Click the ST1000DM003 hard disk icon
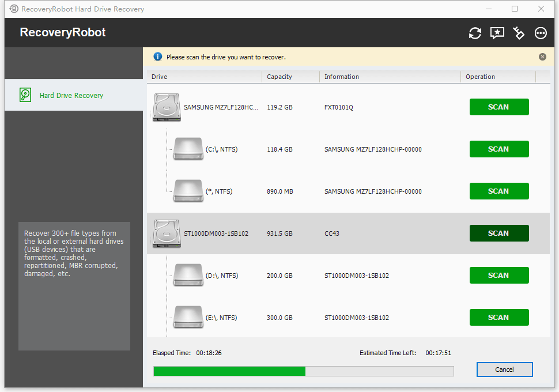 166,233
